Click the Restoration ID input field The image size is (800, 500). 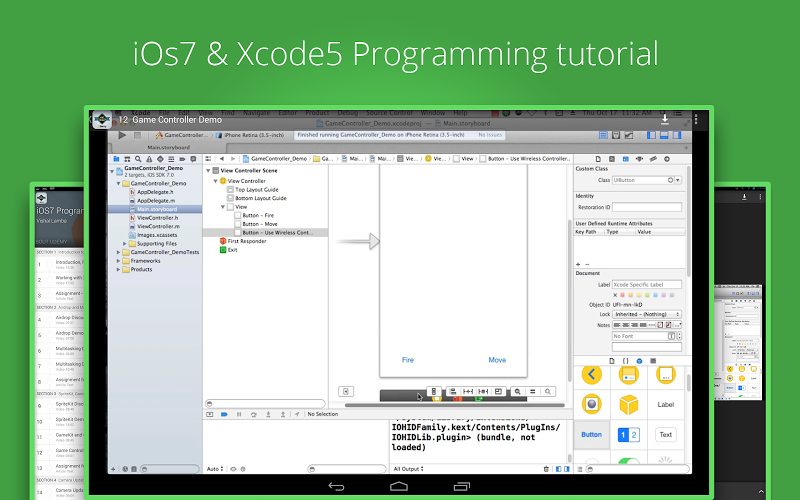click(x=647, y=206)
